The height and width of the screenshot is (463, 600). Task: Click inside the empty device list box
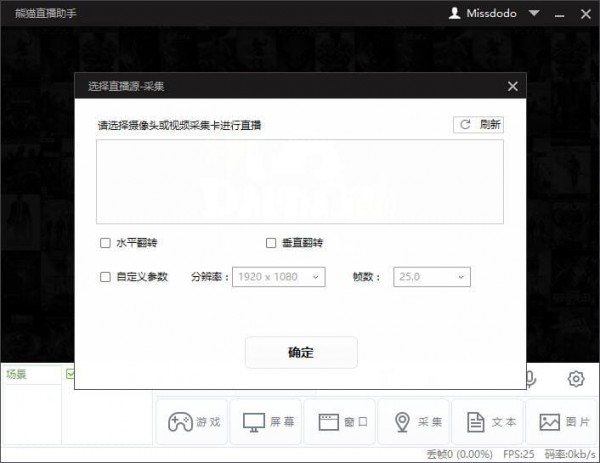300,181
